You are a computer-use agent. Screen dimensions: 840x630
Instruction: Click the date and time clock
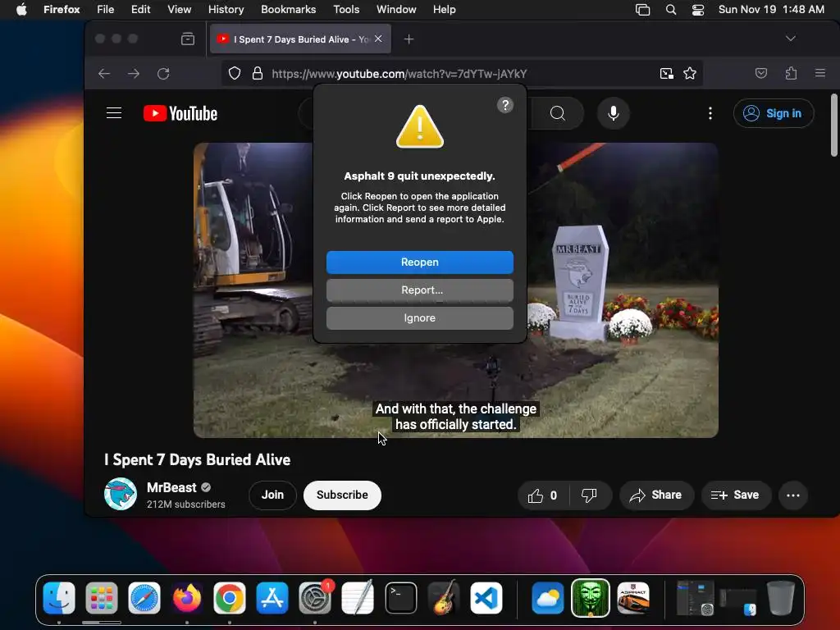tap(771, 10)
